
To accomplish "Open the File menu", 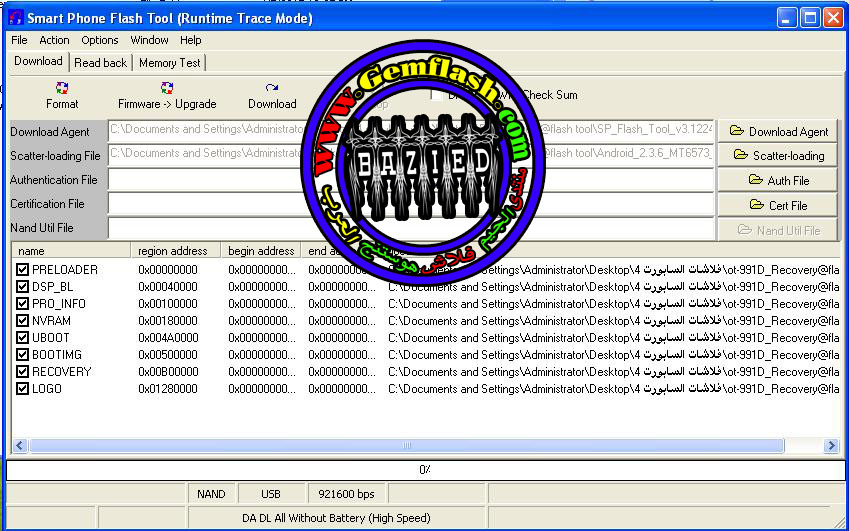I will click(x=19, y=40).
